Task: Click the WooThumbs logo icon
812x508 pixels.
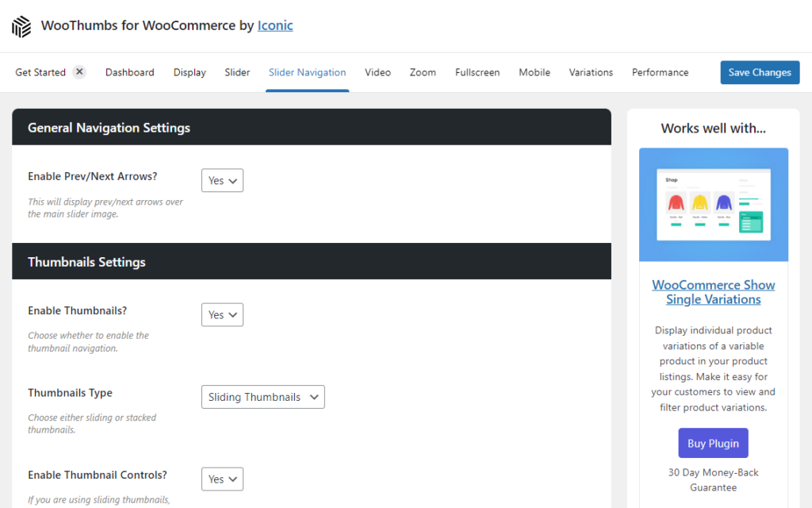Action: tap(21, 26)
